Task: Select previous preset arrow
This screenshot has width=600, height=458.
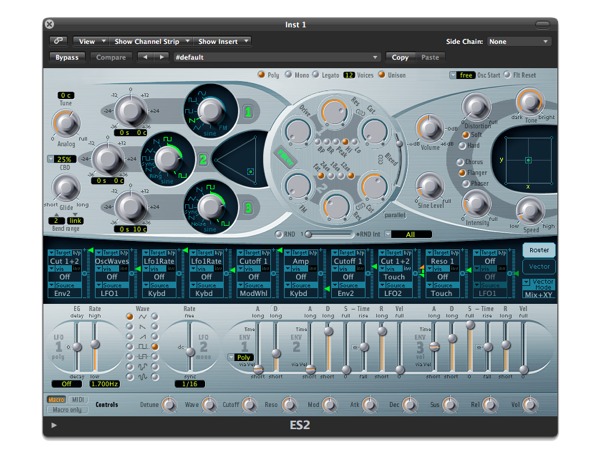Action: coord(145,57)
